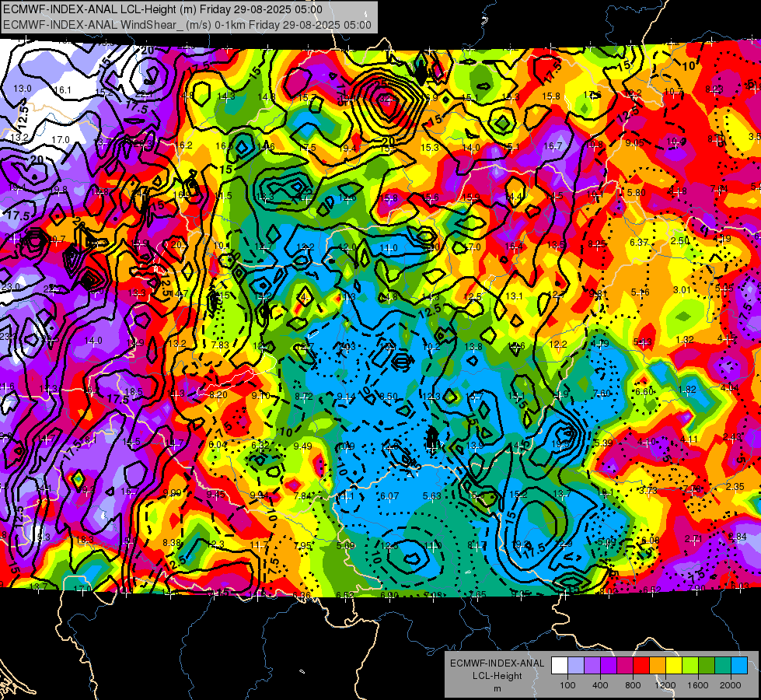Click the 6.60 map value

point(644,391)
